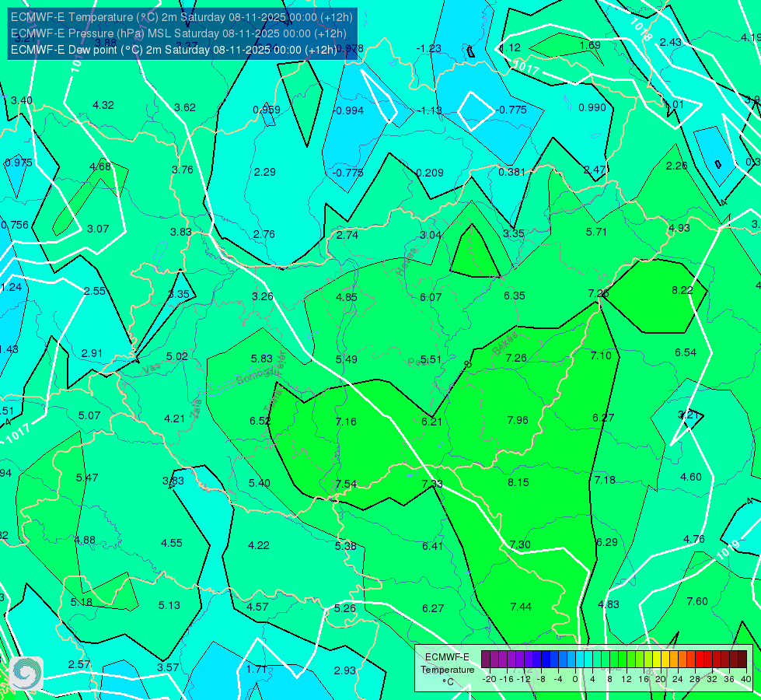Click the 7.10 temperature value
The width and height of the screenshot is (761, 700).
coord(602,355)
